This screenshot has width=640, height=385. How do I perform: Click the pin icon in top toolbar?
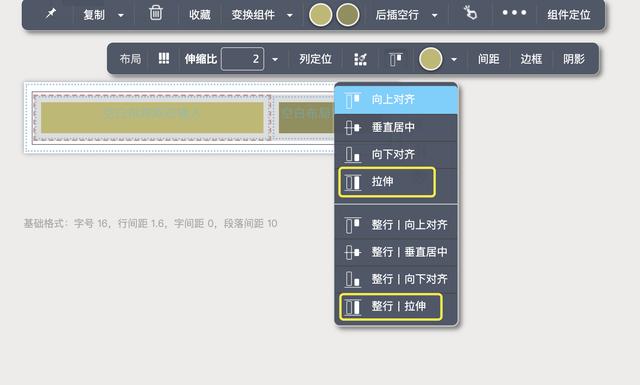51,14
